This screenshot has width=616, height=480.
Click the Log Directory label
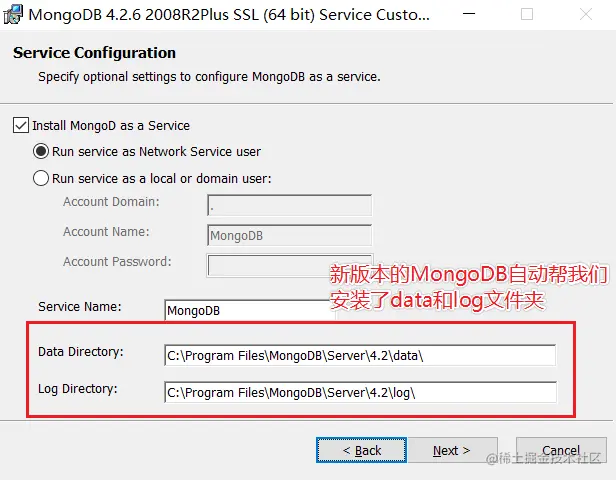[x=78, y=389]
